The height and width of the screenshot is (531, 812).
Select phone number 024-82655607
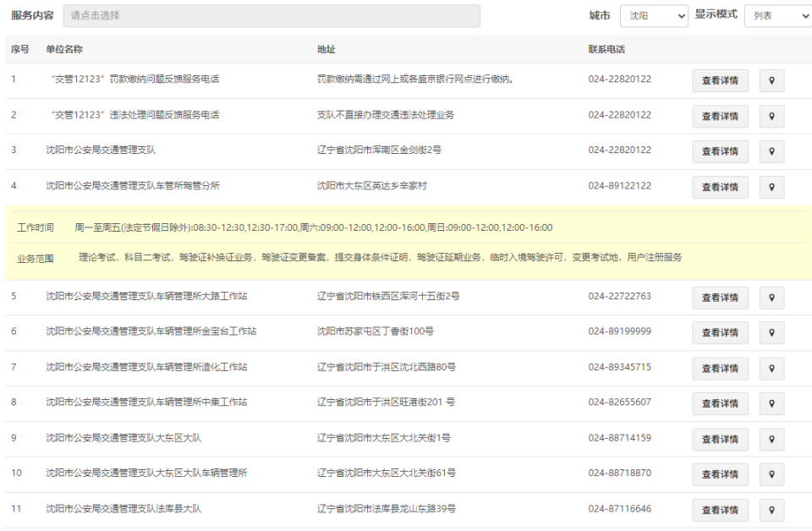point(619,402)
